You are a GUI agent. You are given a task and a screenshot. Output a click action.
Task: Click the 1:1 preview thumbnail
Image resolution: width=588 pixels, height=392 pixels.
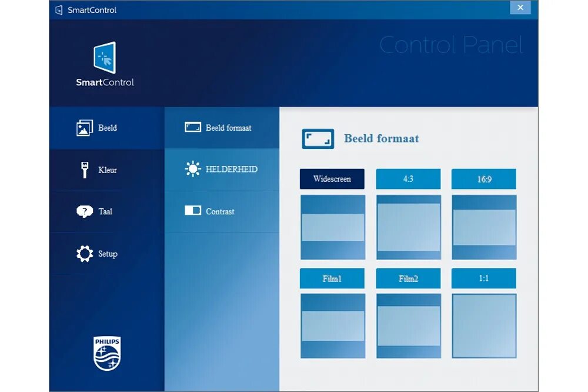point(484,326)
